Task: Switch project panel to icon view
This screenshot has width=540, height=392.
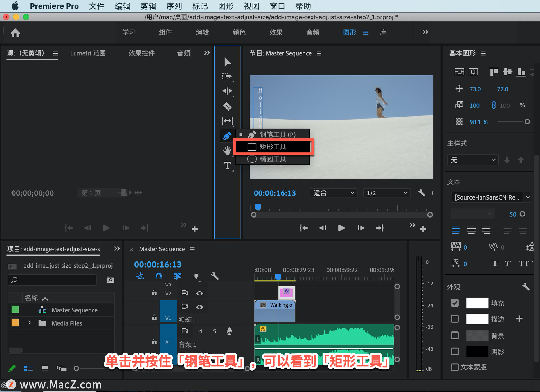Action: 45,368
